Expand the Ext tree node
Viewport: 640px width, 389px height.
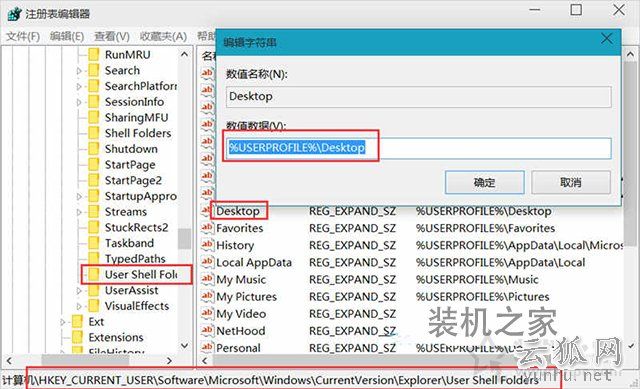click(x=62, y=322)
